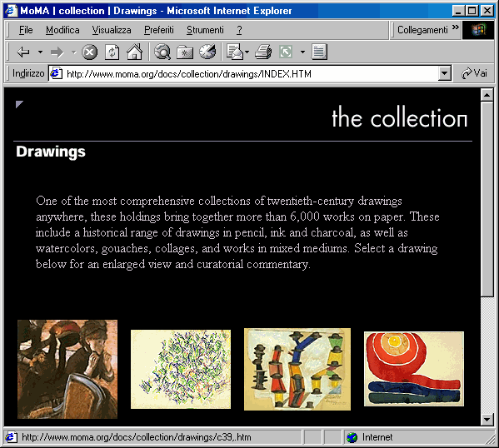Screen dimensions: 499x448
Task: Click the Print toolbar icon
Action: 263,52
